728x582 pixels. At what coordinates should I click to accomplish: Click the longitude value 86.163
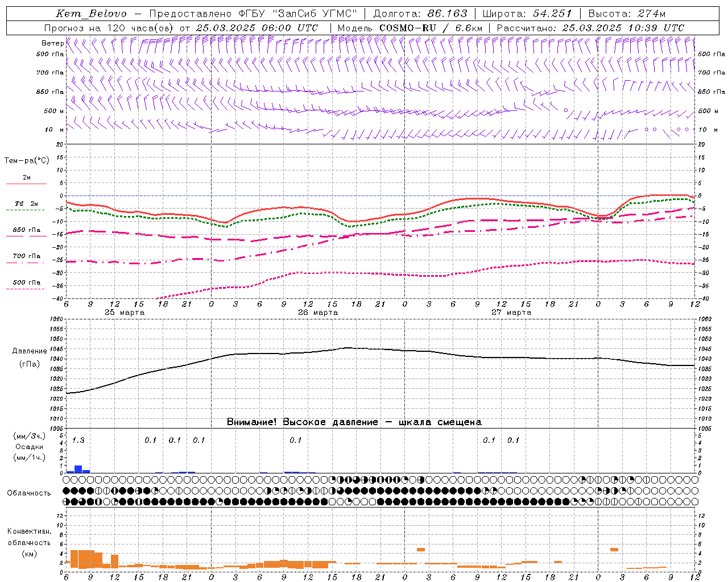pos(448,14)
